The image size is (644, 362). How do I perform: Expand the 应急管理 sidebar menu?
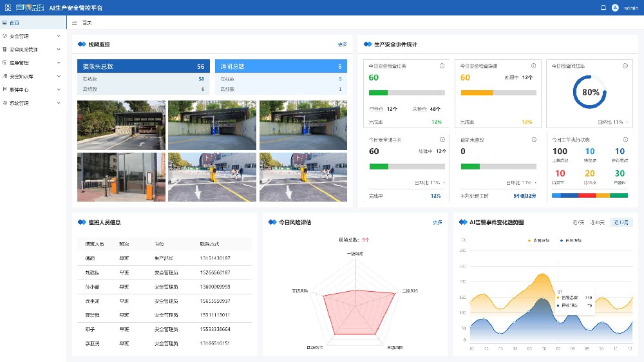(32, 63)
